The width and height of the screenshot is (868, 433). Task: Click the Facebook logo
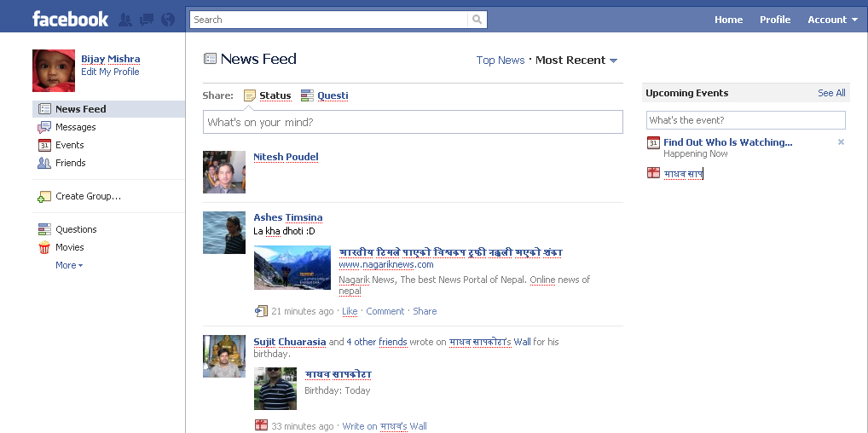[70, 19]
